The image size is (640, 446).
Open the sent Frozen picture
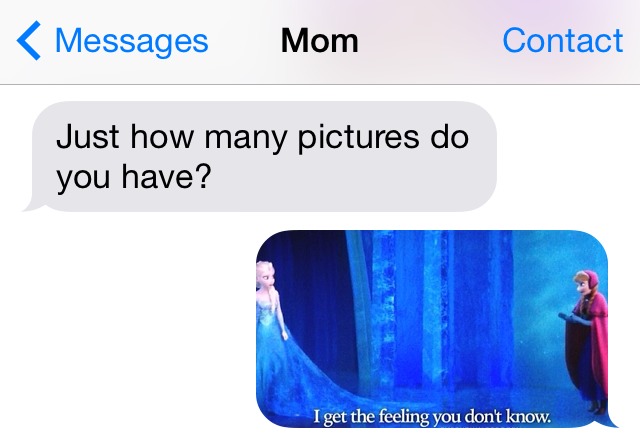click(x=433, y=329)
